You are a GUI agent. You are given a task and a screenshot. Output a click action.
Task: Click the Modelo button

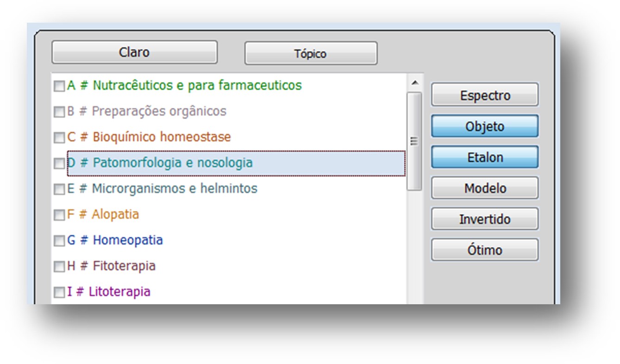[x=485, y=188]
